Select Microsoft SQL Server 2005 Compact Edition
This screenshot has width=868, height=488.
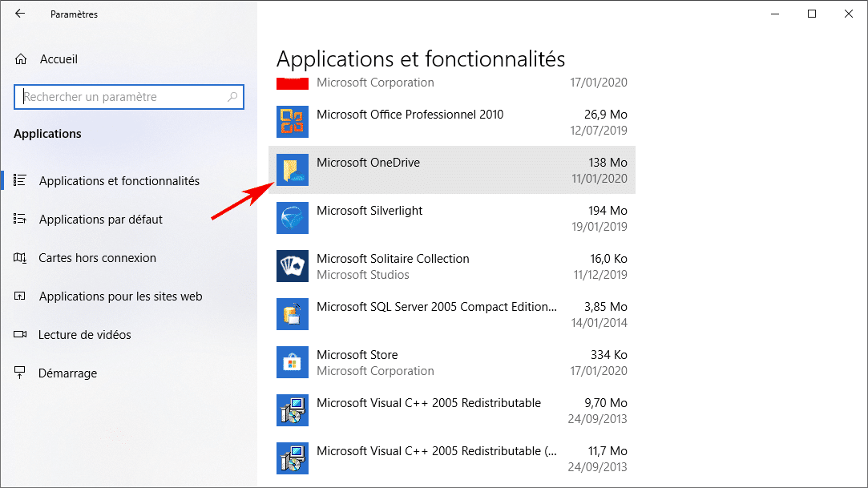(x=437, y=307)
